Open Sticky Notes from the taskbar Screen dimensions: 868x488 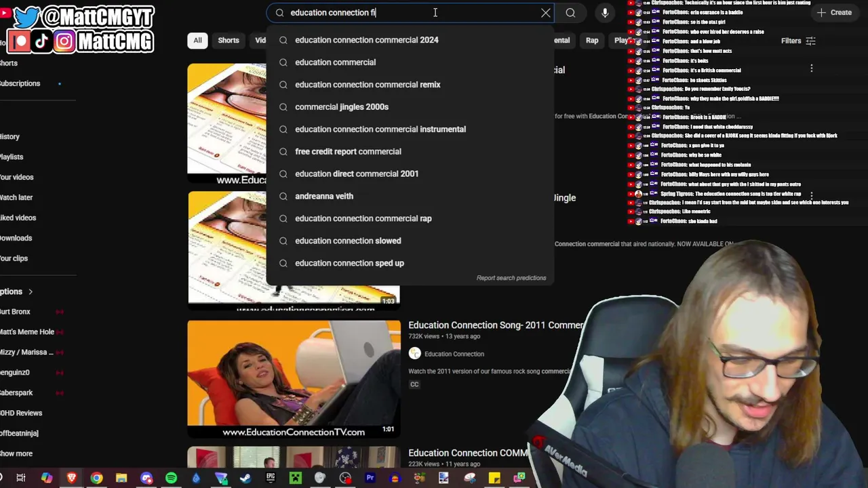click(x=494, y=478)
